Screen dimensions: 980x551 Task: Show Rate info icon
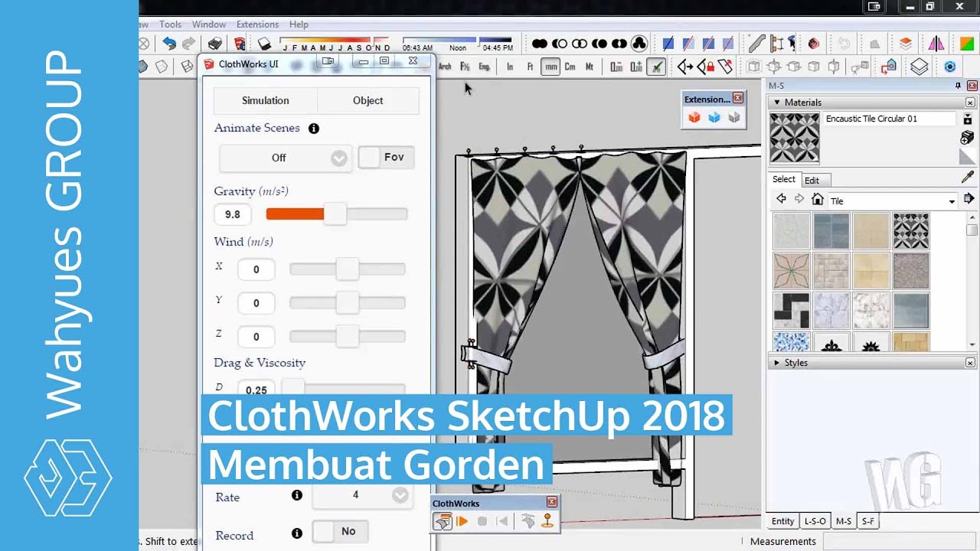click(x=297, y=495)
